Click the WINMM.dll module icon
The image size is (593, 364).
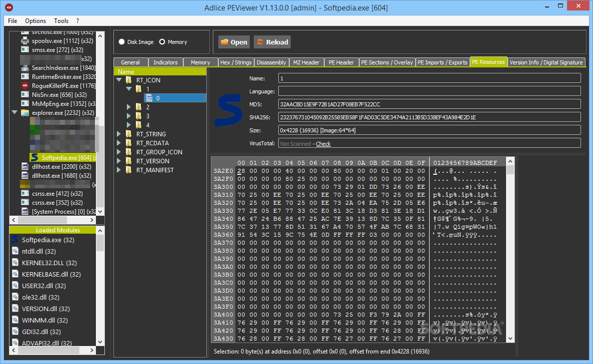[x=15, y=320]
